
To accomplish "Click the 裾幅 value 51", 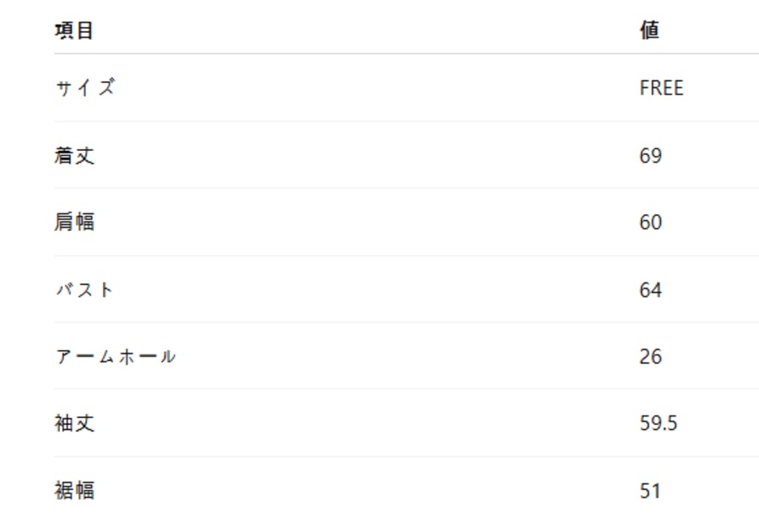I will tap(649, 491).
